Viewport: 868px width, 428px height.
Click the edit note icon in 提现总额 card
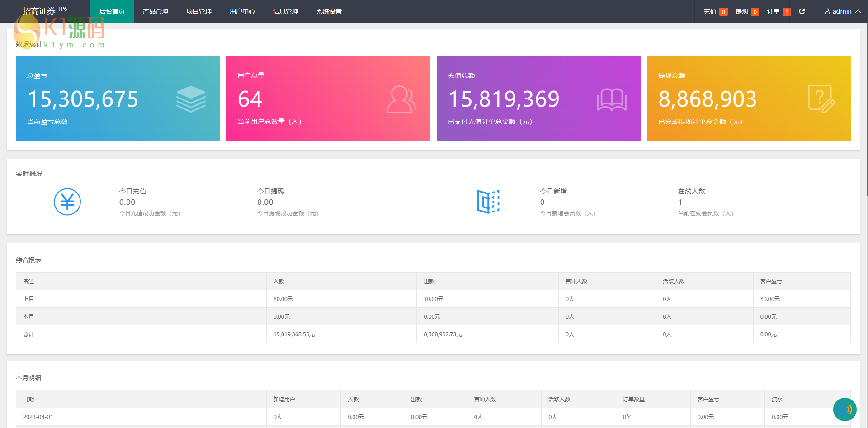click(x=821, y=99)
